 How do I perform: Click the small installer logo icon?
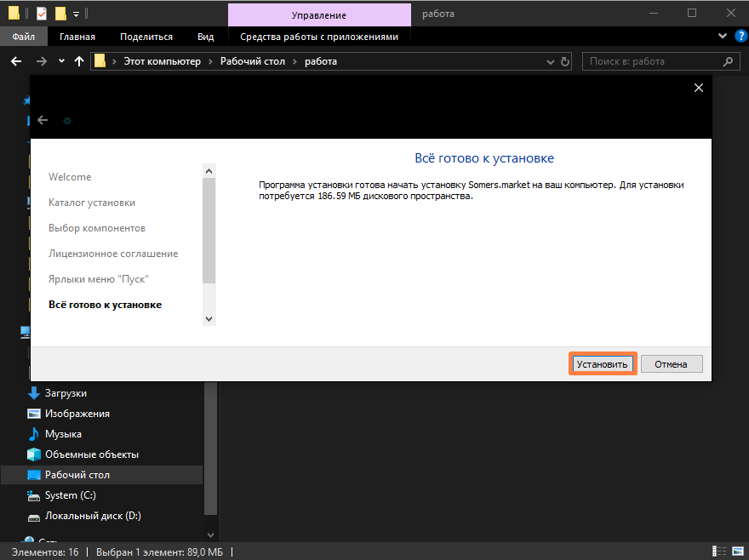click(67, 120)
